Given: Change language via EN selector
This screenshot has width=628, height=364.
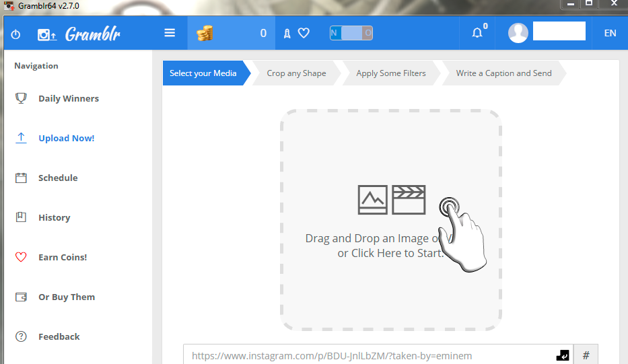Looking at the screenshot, I should point(610,33).
